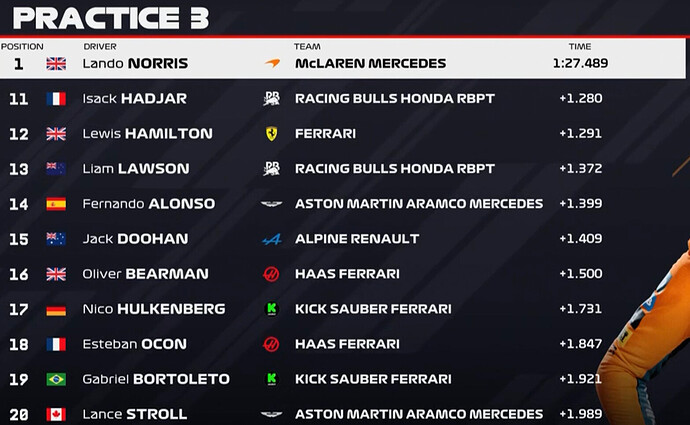Click the Ferrari shield logo in Hamilton's row
This screenshot has width=690, height=425.
tap(271, 133)
